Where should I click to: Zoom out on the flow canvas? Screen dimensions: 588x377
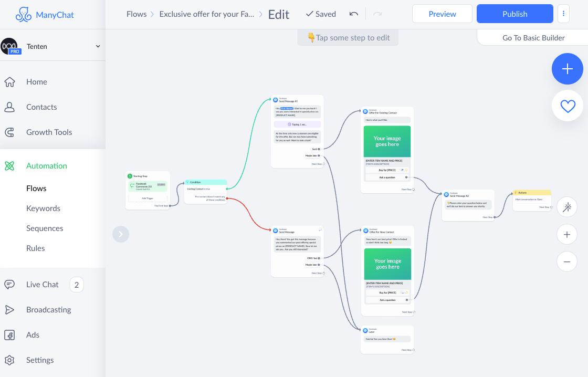pos(567,262)
